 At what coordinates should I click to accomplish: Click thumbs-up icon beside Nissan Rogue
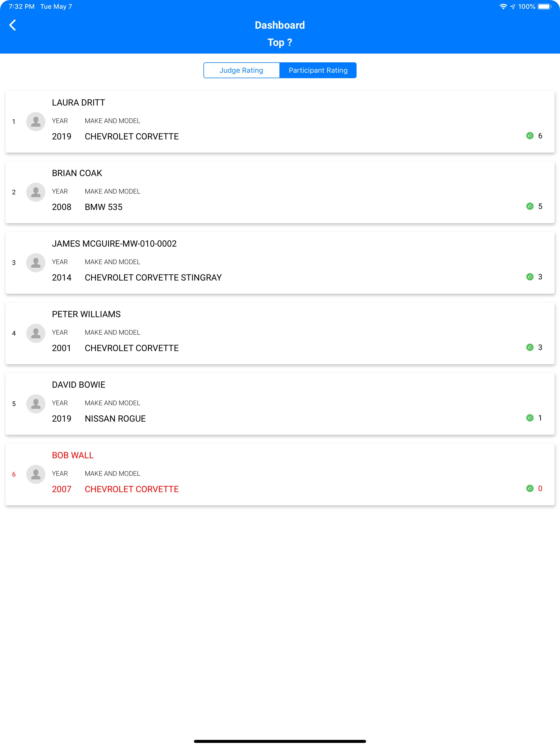(530, 418)
